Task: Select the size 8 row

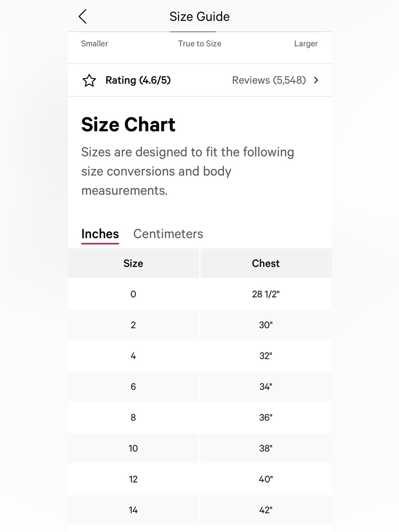Action: click(199, 417)
